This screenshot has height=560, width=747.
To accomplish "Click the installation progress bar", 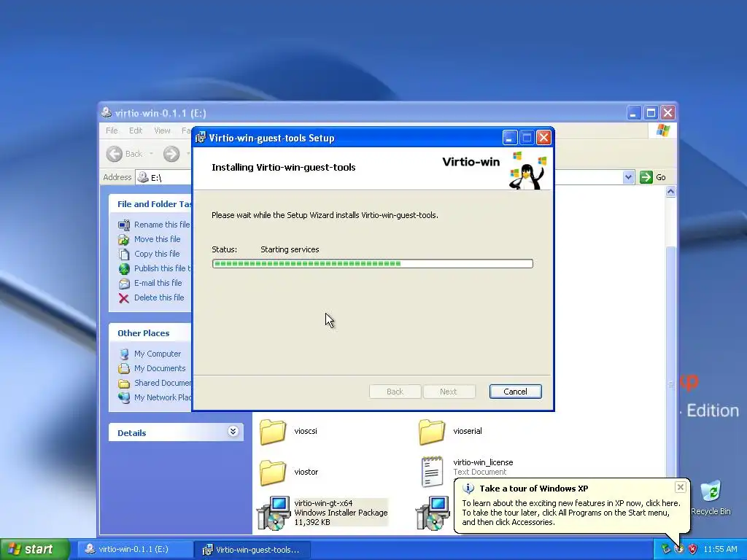I will click(x=373, y=263).
